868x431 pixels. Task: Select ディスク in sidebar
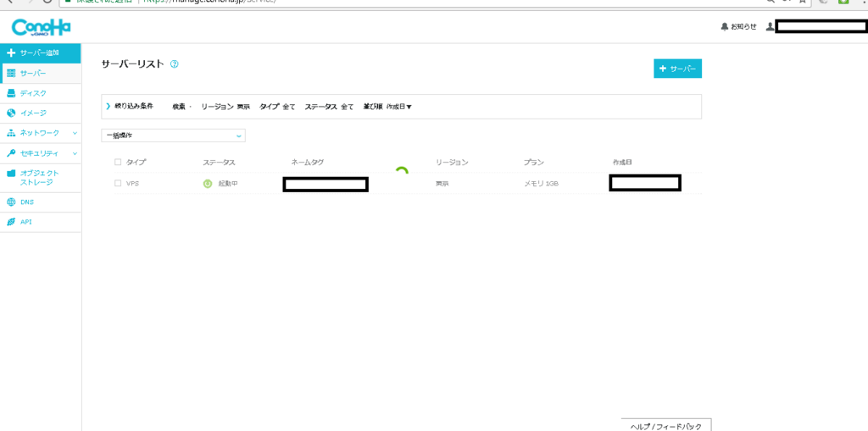click(41, 93)
